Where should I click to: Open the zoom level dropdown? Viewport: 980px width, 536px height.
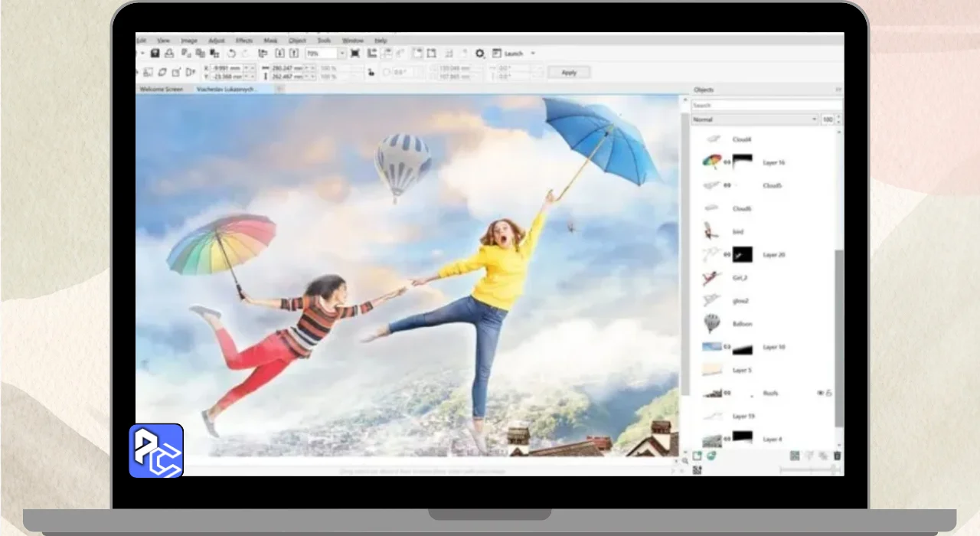[x=342, y=54]
